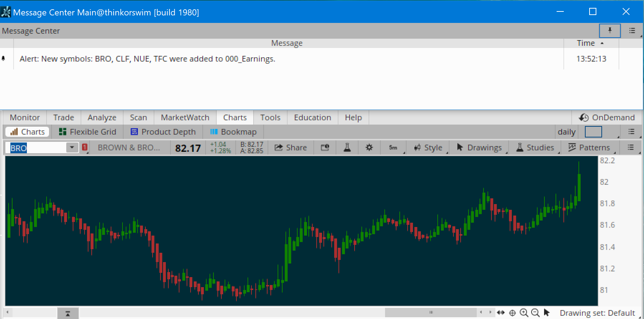Launch OnDemand mode
Screen dimensions: 644x319
tap(607, 117)
